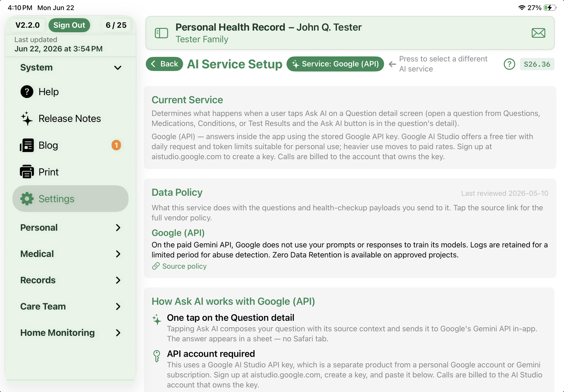Tap Press to select a different AI service hint
The height and width of the screenshot is (392, 564).
click(x=443, y=64)
